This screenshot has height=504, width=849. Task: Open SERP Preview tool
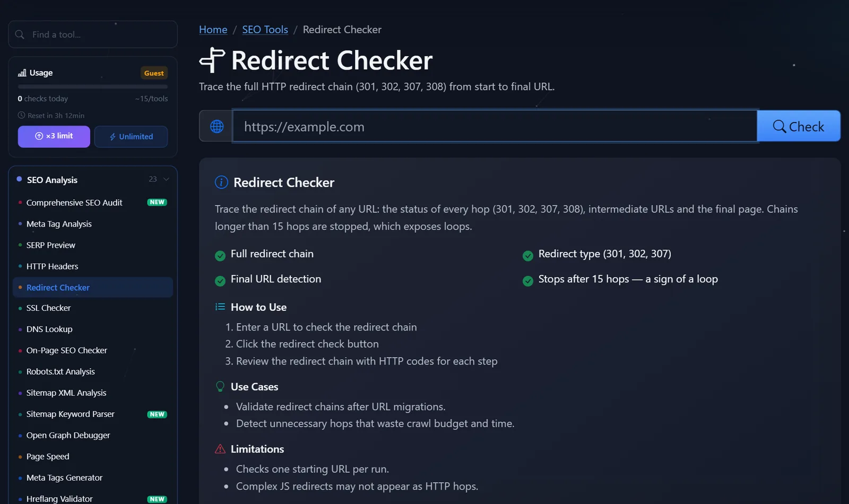[x=93, y=245]
